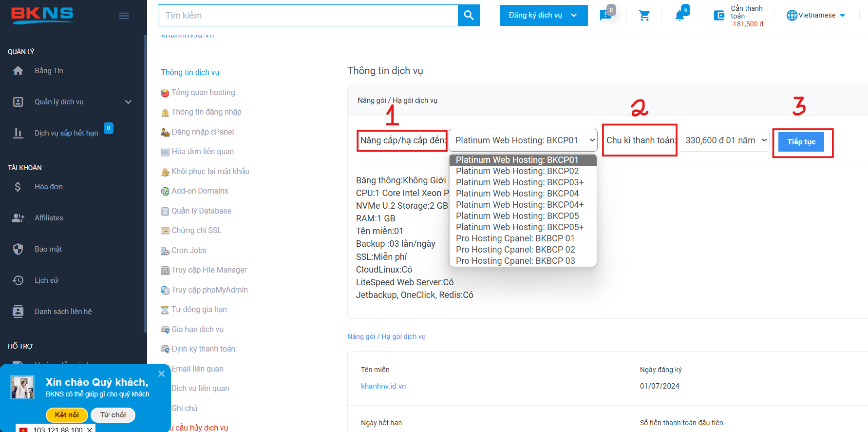This screenshot has width=868, height=432.
Task: Open Hóa đơn liên quan link
Action: click(x=203, y=152)
